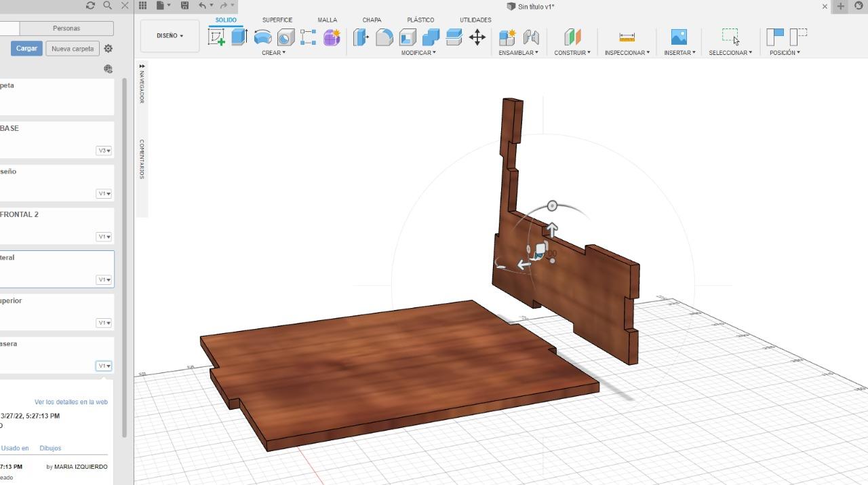Select the New Component tool
Image resolution: width=868 pixels, height=485 pixels.
tap(507, 37)
